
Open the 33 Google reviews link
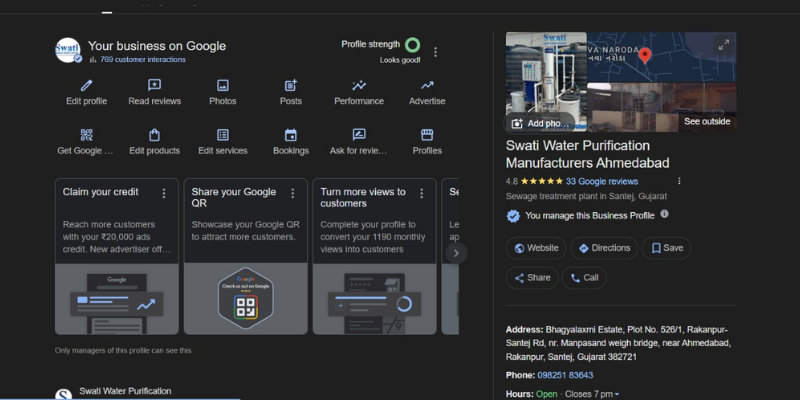click(x=601, y=182)
